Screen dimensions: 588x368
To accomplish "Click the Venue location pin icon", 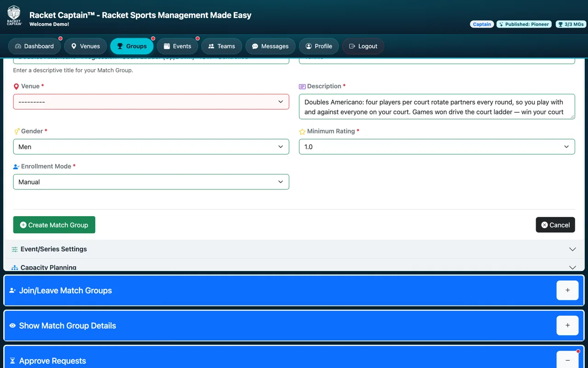I will [17, 86].
